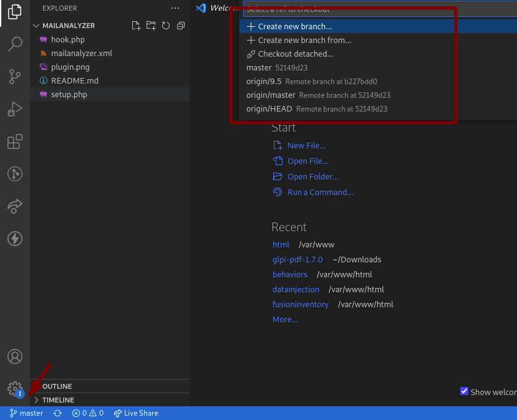Click the More link under Recent
This screenshot has width=517, height=420.
[284, 319]
